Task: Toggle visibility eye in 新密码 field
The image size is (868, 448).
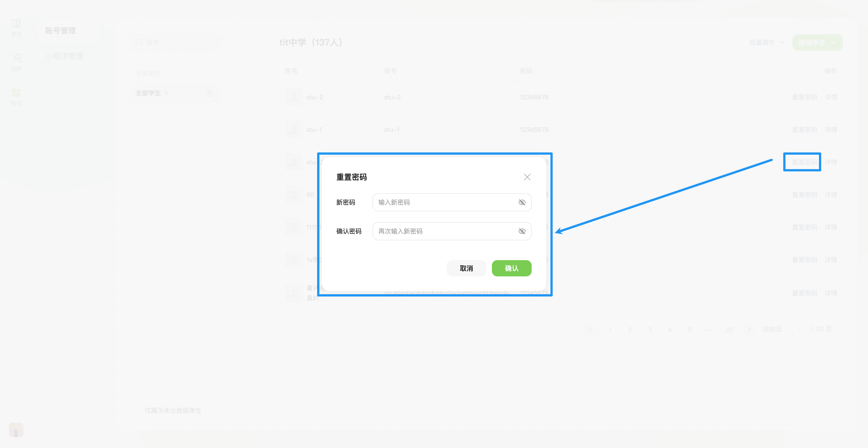Action: point(522,202)
